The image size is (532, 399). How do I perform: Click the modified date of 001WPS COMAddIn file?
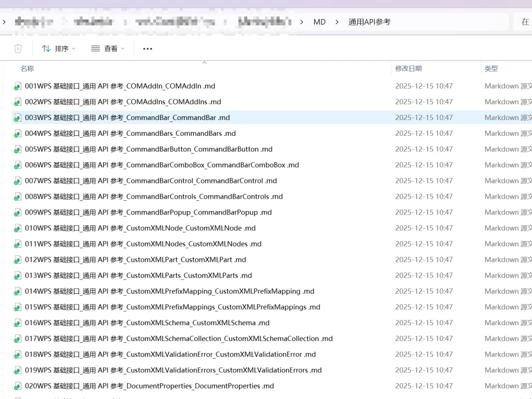[x=424, y=86]
